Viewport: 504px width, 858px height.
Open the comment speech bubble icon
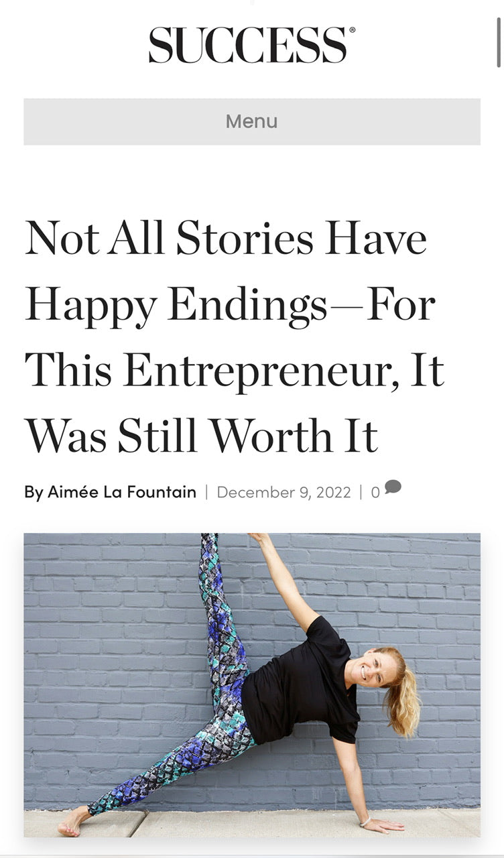(x=393, y=488)
